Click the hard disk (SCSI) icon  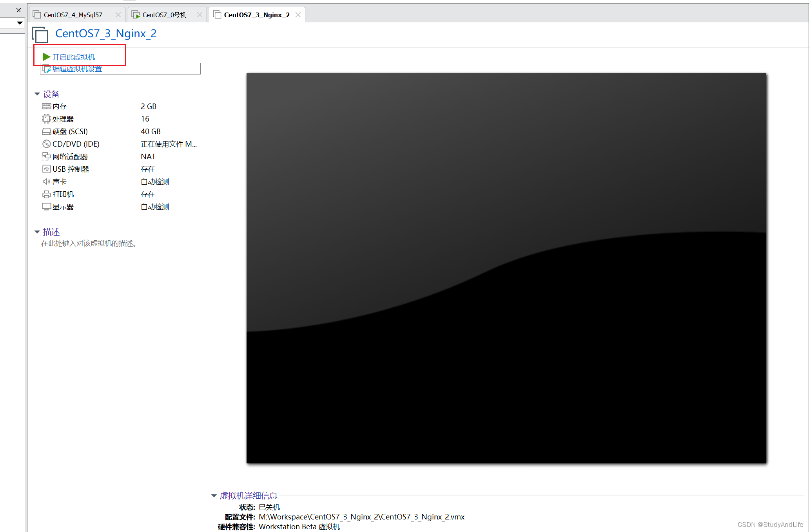46,131
